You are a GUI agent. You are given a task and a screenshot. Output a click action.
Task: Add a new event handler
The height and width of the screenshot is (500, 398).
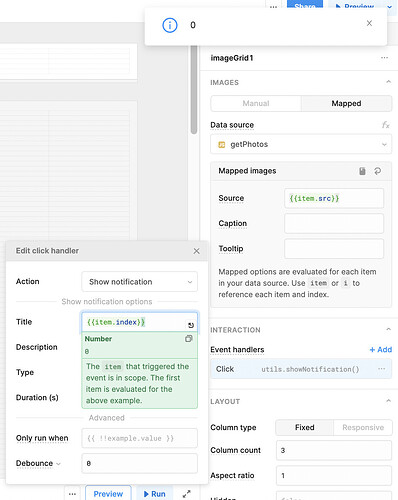coord(381,349)
